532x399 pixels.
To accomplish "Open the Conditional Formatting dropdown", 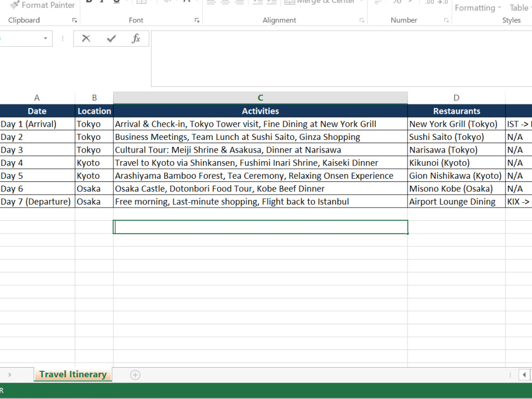I will coord(478,8).
